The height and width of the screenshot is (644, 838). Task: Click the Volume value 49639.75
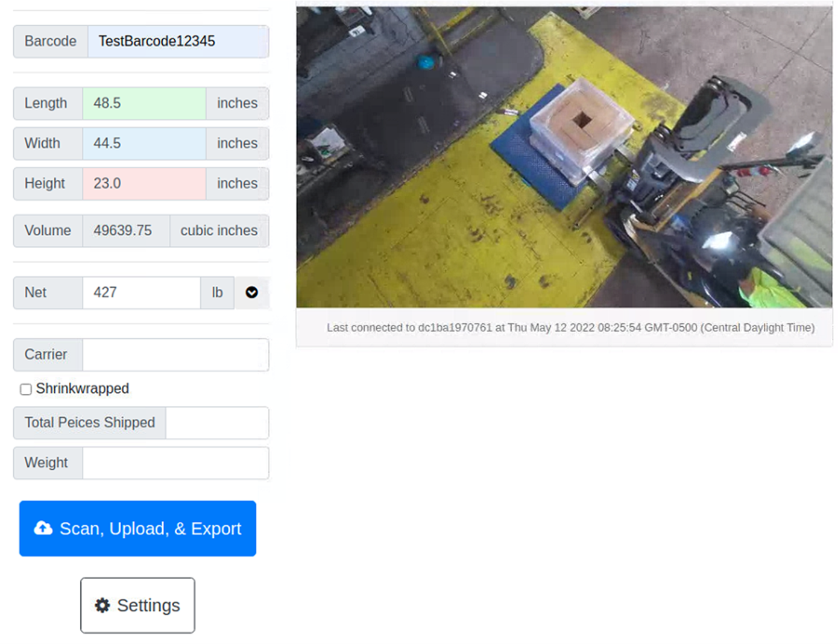[126, 231]
